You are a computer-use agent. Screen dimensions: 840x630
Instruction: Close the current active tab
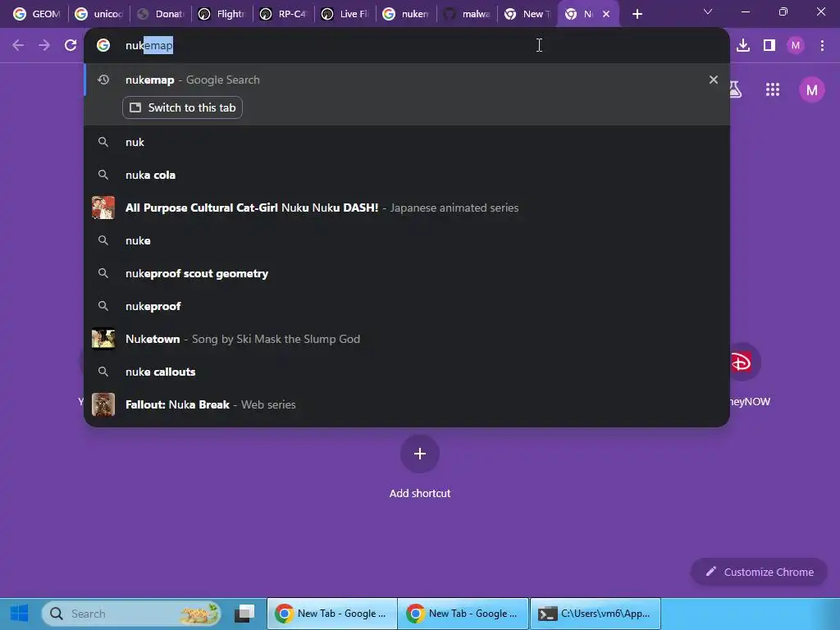[606, 14]
